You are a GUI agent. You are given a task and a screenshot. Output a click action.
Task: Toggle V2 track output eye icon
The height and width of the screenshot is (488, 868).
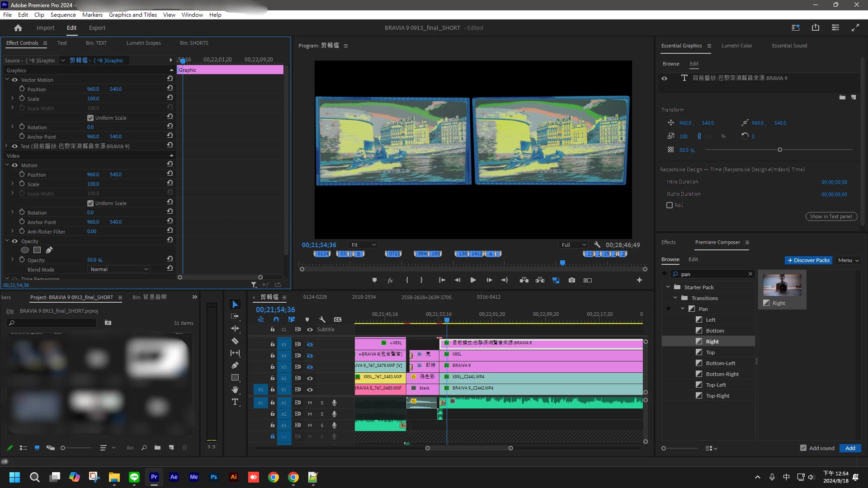310,378
